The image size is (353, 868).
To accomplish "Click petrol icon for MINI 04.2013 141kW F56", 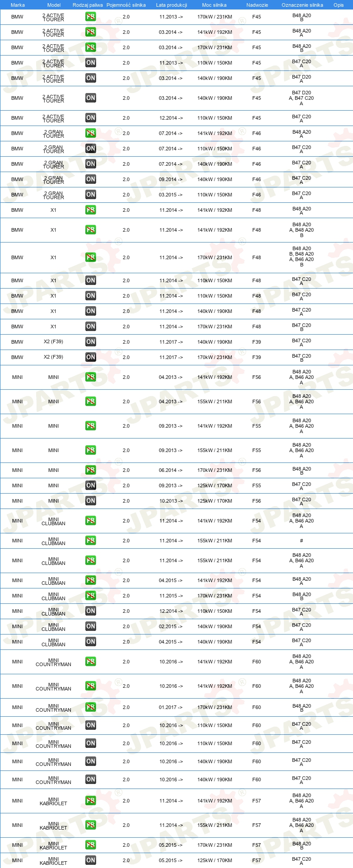I will [91, 377].
